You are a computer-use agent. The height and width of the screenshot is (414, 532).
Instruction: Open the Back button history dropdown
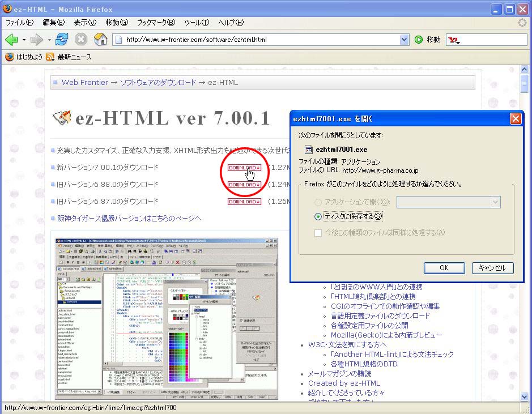[24, 40]
